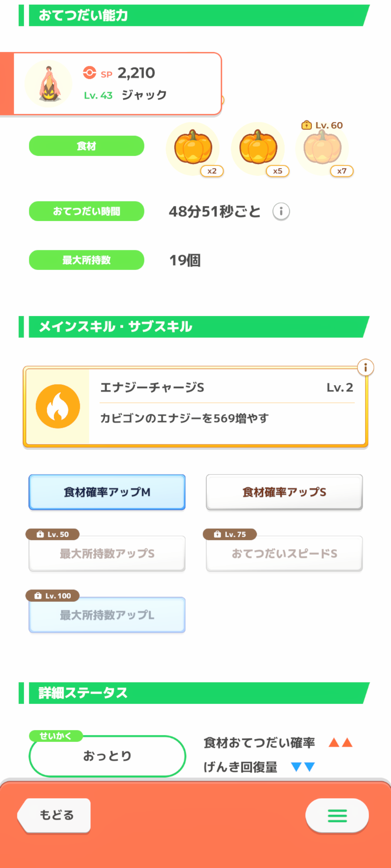The image size is (391, 868).
Task: Tap the Poké Ball SP icon
Action: 89,73
